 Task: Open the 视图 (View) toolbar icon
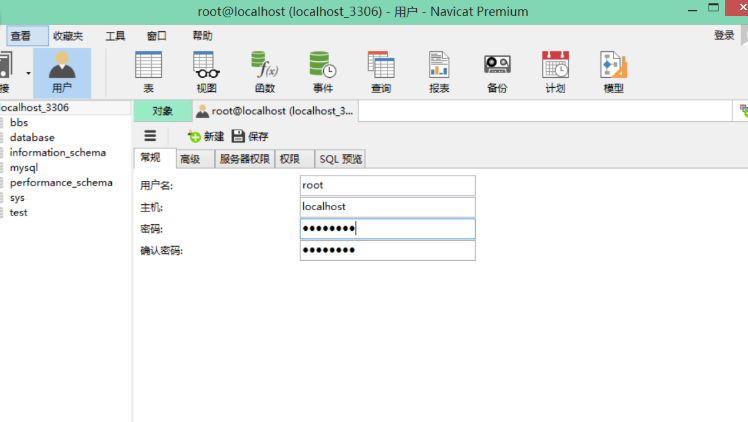tap(207, 72)
